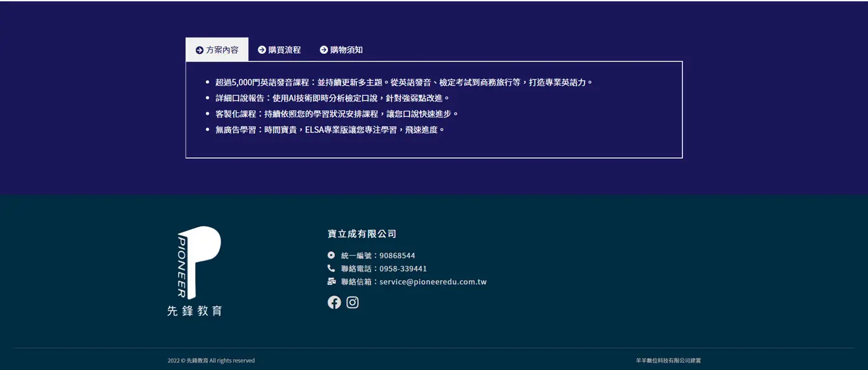
Task: Click the bullet starting 客製化課程
Action: pyautogui.click(x=337, y=114)
